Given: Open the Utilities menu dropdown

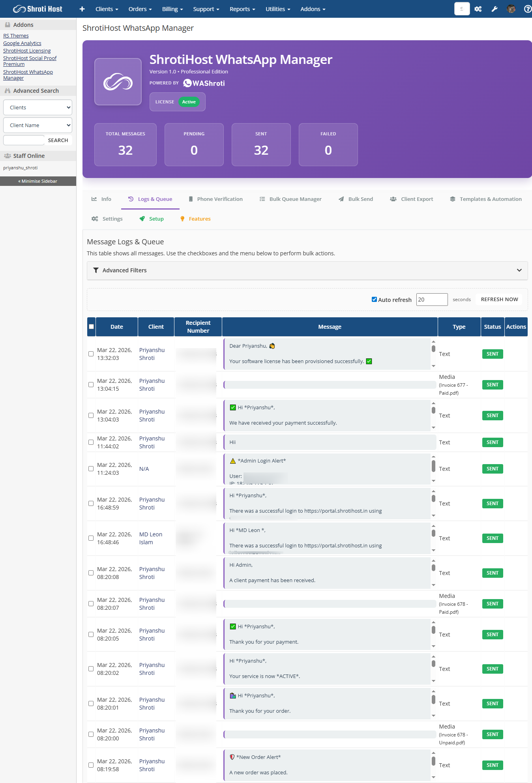Looking at the screenshot, I should 278,9.
